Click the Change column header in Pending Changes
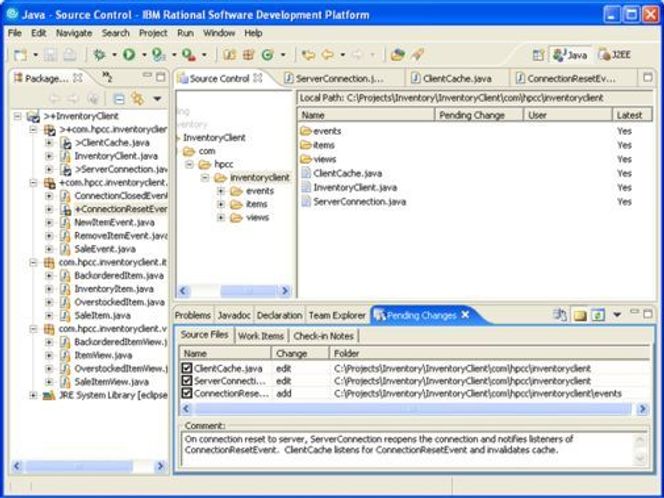The height and width of the screenshot is (498, 664). pyautogui.click(x=300, y=354)
